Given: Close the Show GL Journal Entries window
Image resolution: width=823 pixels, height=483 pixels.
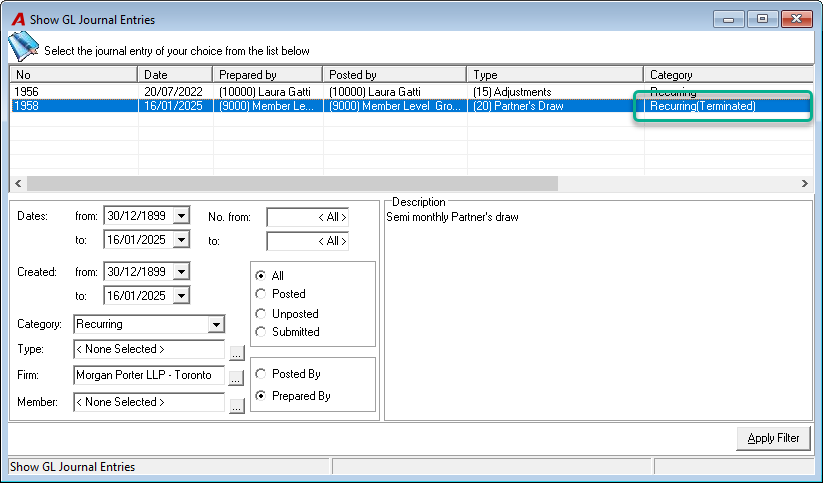Looking at the screenshot, I should (796, 19).
